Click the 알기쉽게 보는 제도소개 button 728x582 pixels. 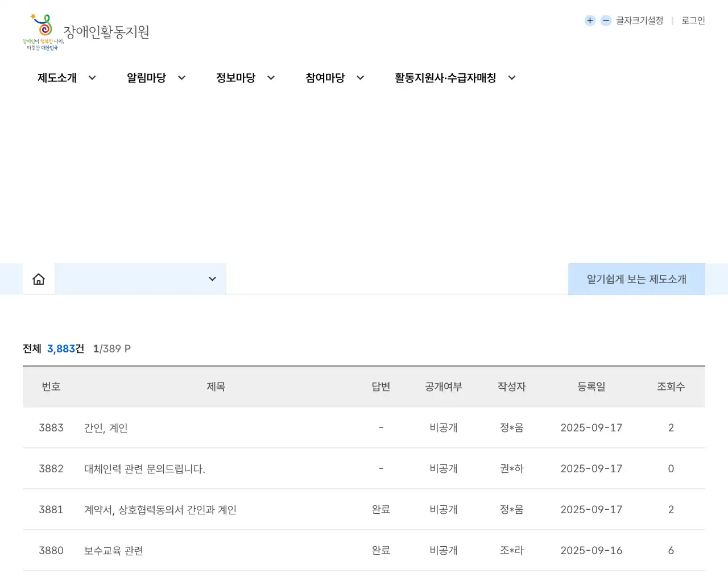click(636, 278)
